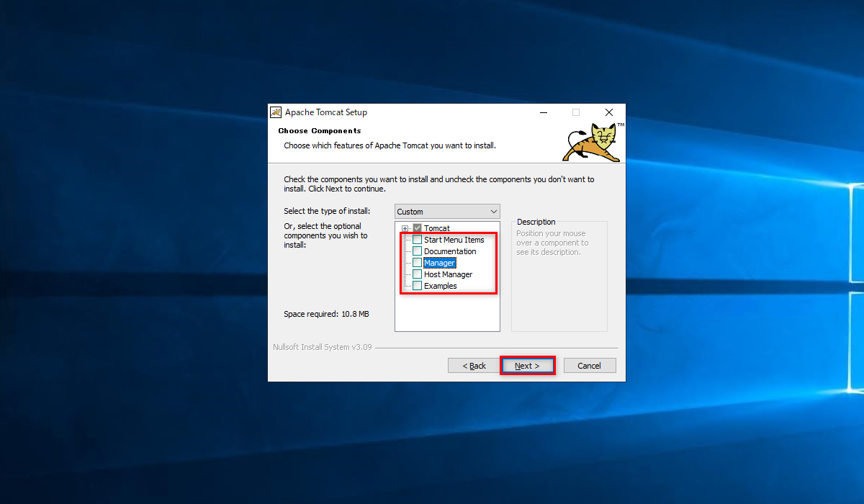Click the Description group box label
This screenshot has width=864, height=504.
tap(536, 222)
